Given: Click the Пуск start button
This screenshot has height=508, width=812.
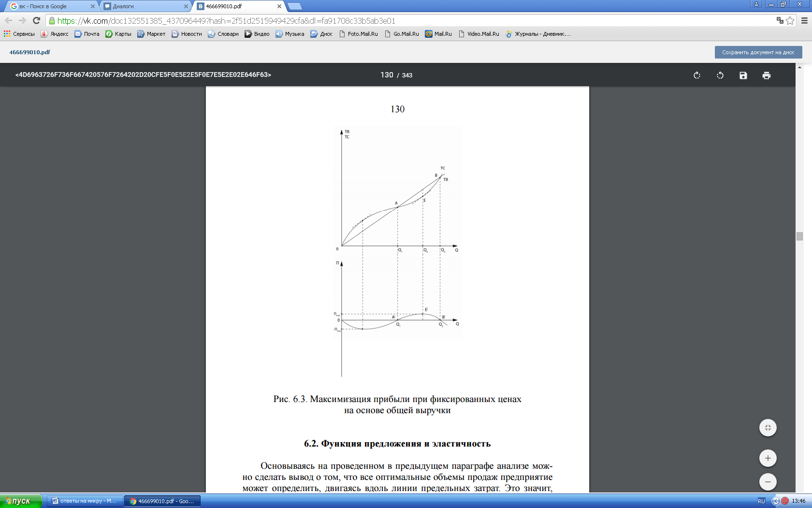Looking at the screenshot, I should tap(21, 501).
